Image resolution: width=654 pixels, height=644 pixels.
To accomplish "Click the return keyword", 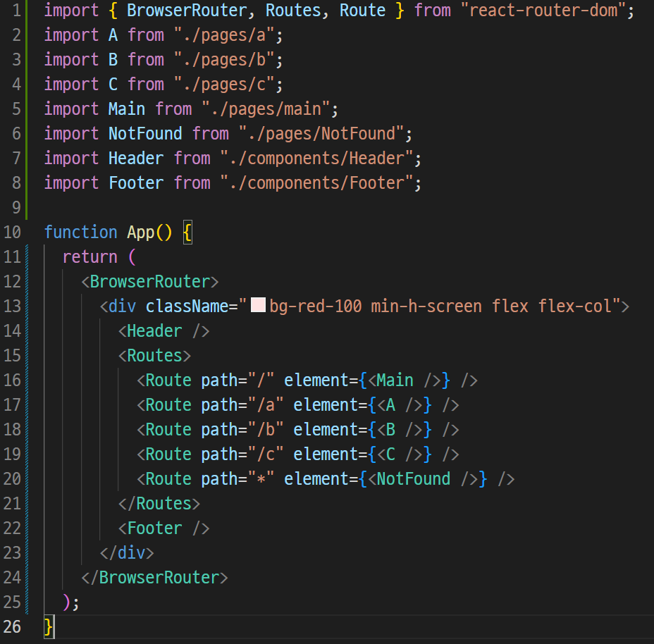I will (90, 256).
